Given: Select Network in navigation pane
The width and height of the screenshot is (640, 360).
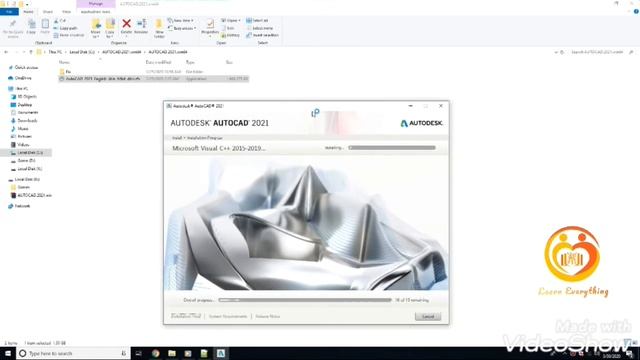Looking at the screenshot, I should [x=19, y=206].
